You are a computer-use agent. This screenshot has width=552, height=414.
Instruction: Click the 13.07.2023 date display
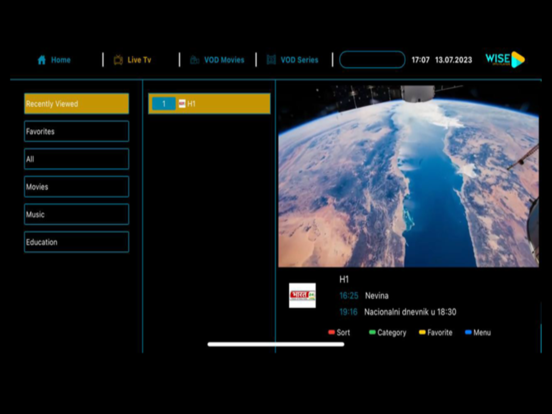point(453,60)
